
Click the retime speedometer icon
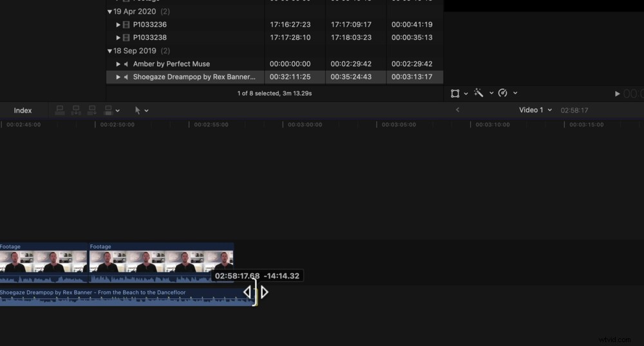(x=503, y=93)
